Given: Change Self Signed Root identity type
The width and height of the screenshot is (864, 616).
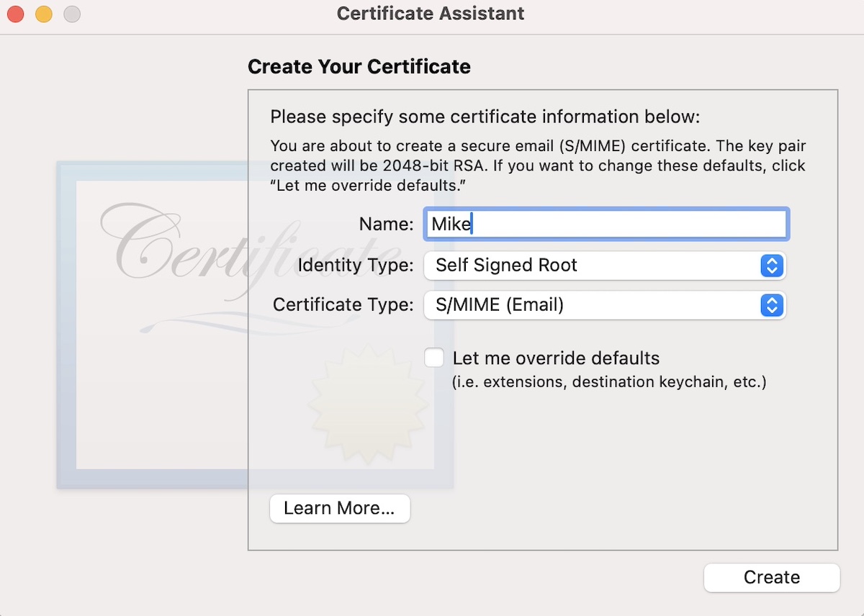Looking at the screenshot, I should click(605, 266).
